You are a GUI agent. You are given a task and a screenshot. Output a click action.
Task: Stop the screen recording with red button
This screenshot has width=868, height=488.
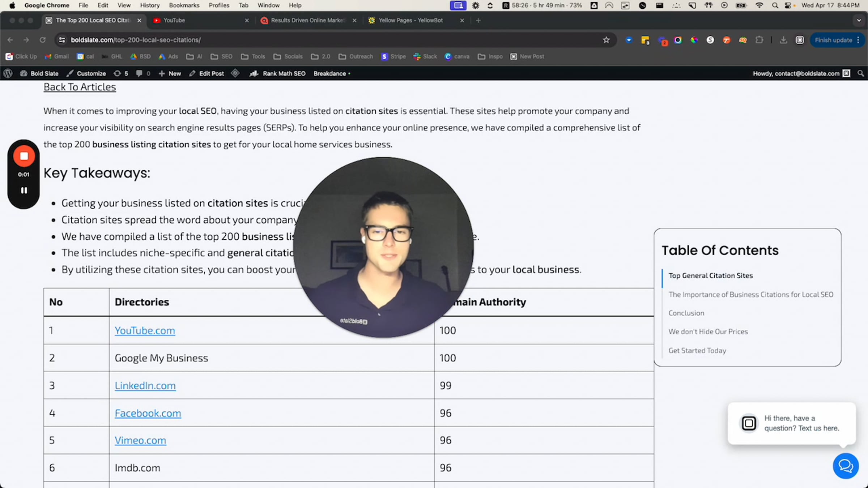pyautogui.click(x=24, y=156)
